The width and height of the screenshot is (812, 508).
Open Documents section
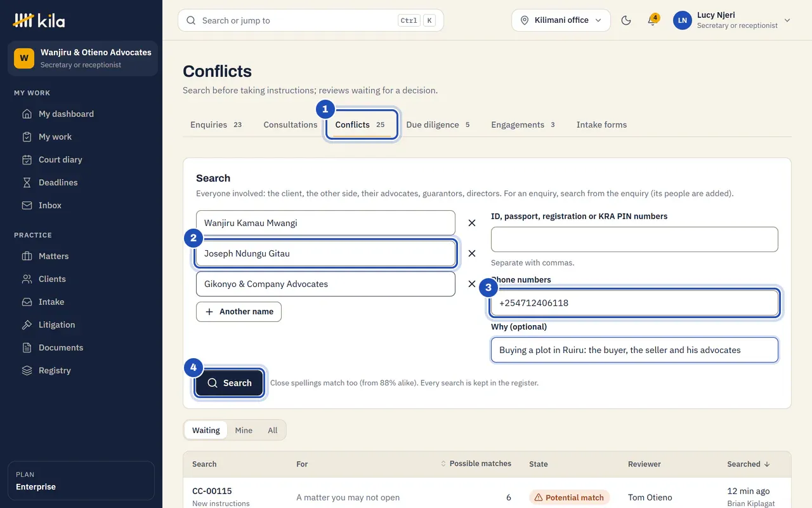pyautogui.click(x=81, y=348)
